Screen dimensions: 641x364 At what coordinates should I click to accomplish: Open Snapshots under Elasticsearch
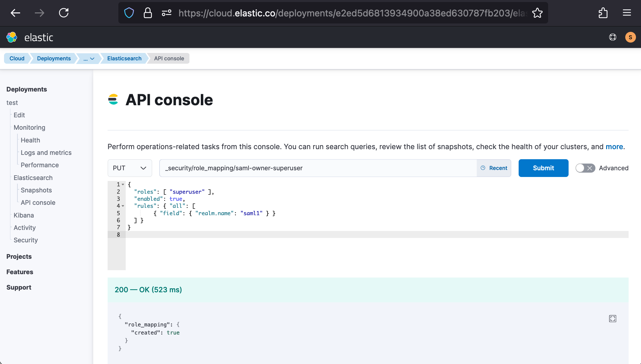point(36,190)
